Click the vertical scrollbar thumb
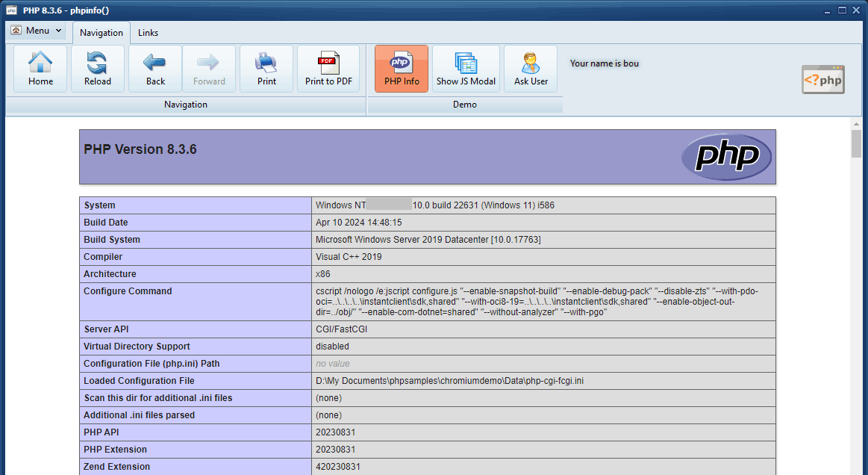 click(x=856, y=143)
